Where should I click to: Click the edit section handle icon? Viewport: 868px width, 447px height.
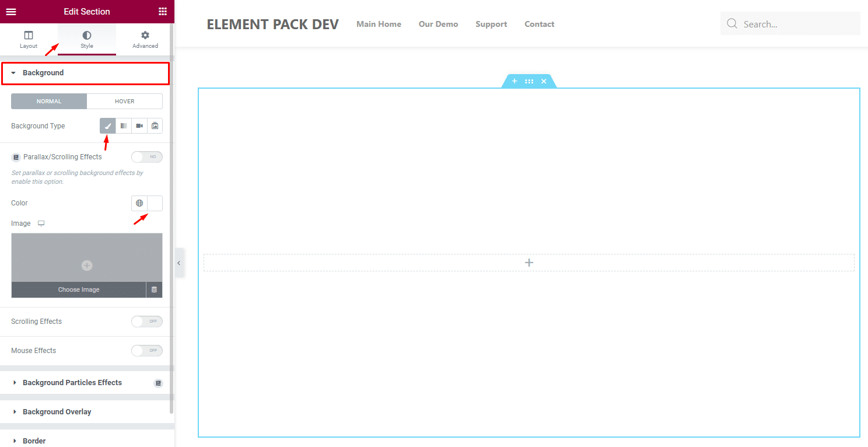coord(528,82)
